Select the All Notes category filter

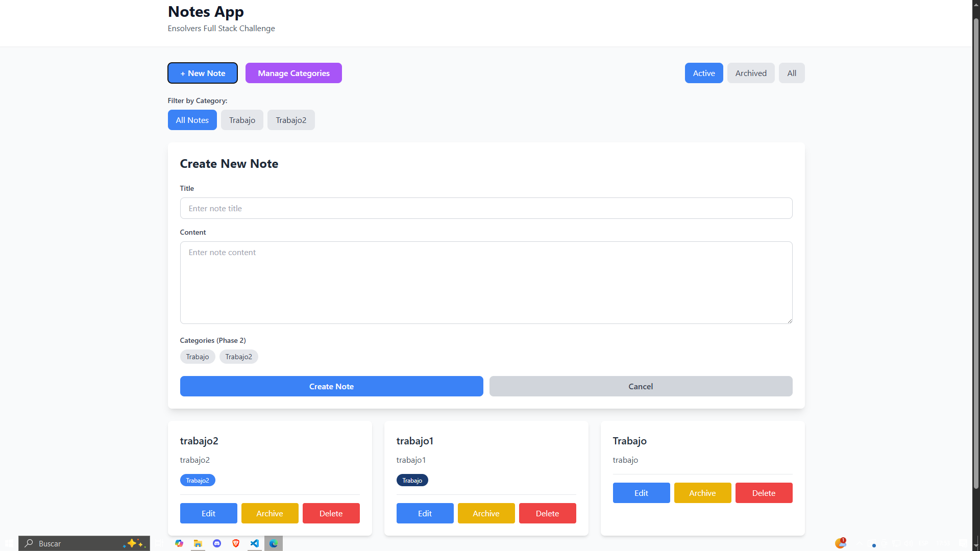click(x=192, y=120)
